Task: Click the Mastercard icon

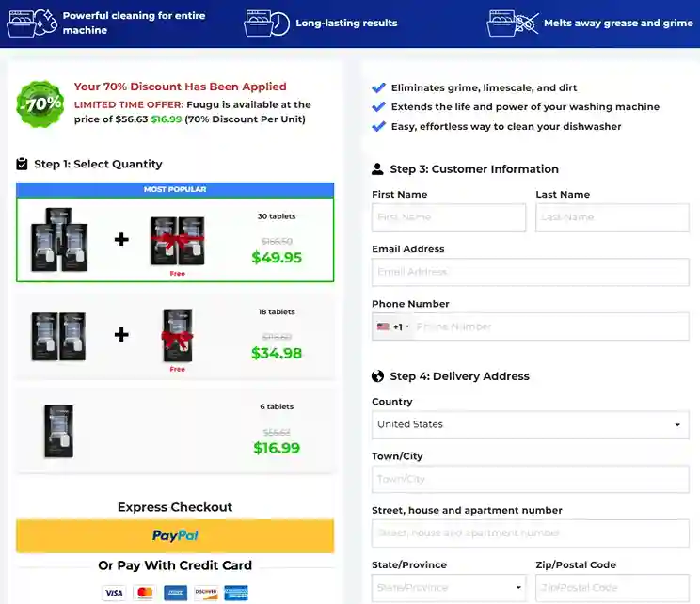Action: [x=144, y=593]
